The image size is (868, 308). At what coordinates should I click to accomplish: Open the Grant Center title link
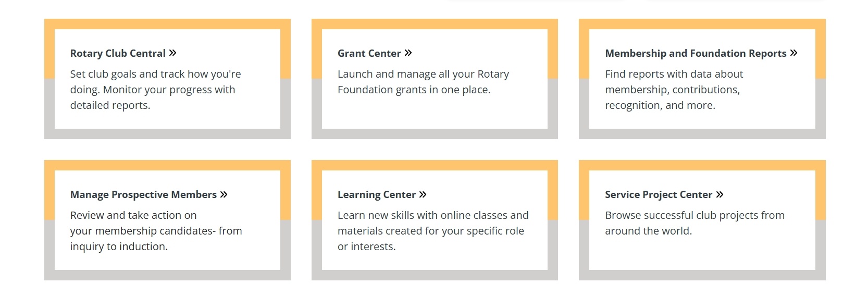[369, 53]
